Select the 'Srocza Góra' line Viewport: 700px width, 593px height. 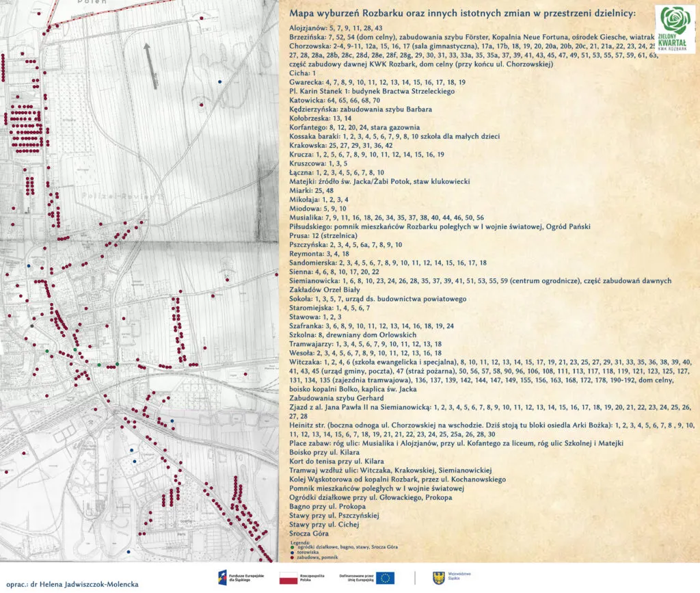click(309, 533)
